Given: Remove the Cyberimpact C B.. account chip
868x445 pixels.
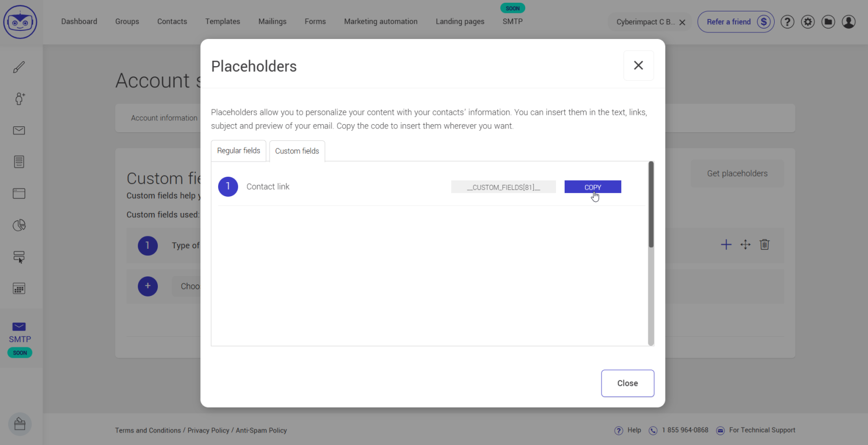Looking at the screenshot, I should (x=682, y=22).
